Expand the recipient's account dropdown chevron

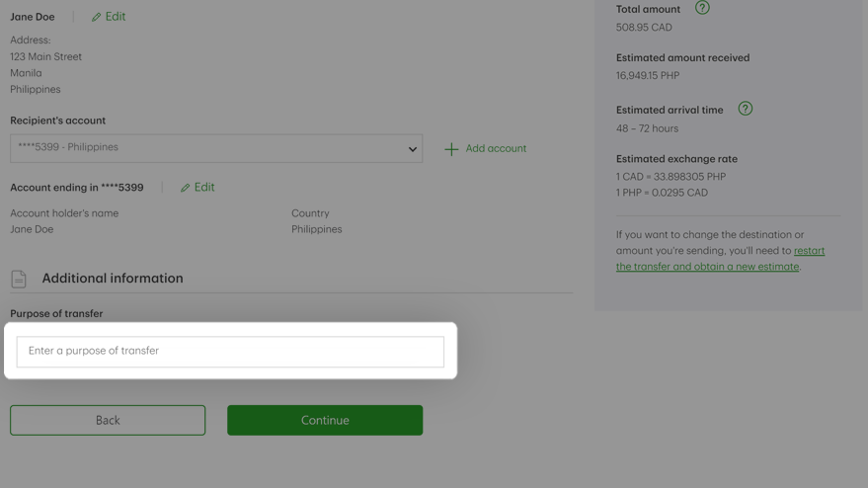pos(413,149)
